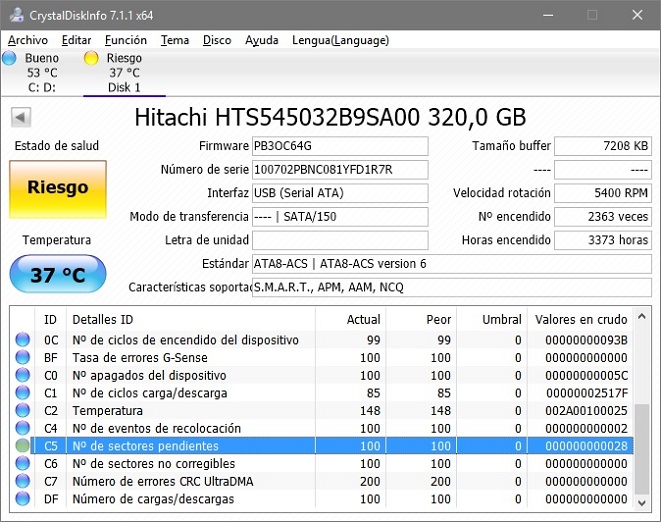This screenshot has height=522, width=661.
Task: Click status orb for errores CRC UltraDMA
Action: tap(23, 481)
